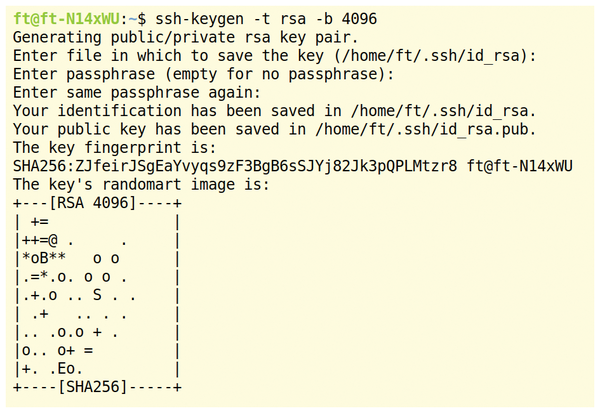
Task: Click the @ symbol inside the randomart
Action: 54,240
